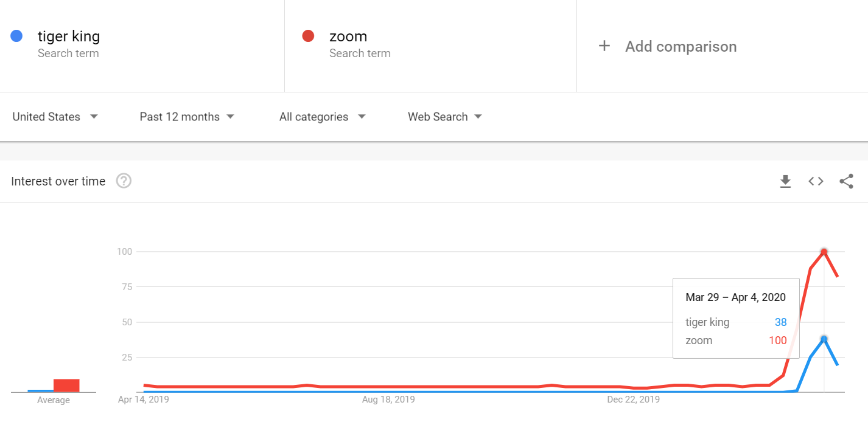Viewport: 868px width, 422px height.
Task: Click the Add comparison text
Action: (681, 47)
